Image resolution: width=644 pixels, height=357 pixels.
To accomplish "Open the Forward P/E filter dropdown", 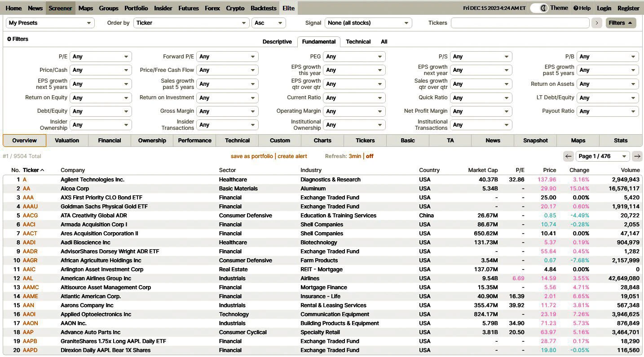I will 227,57.
